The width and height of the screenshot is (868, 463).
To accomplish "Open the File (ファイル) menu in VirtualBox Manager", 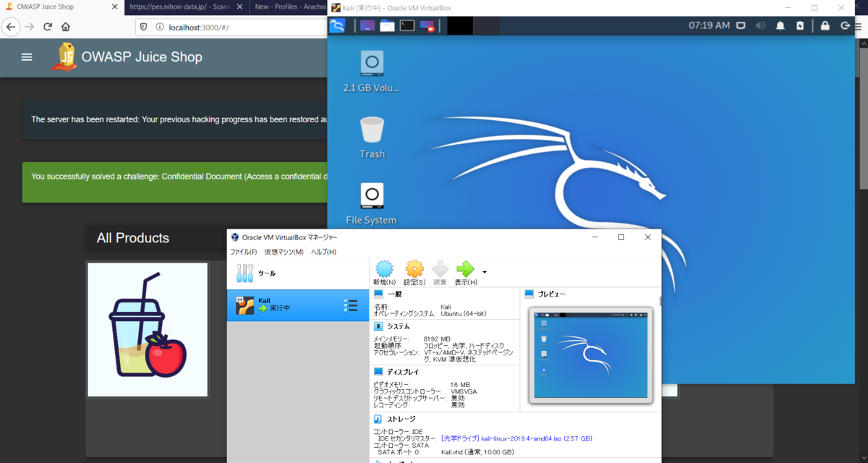I will (244, 252).
